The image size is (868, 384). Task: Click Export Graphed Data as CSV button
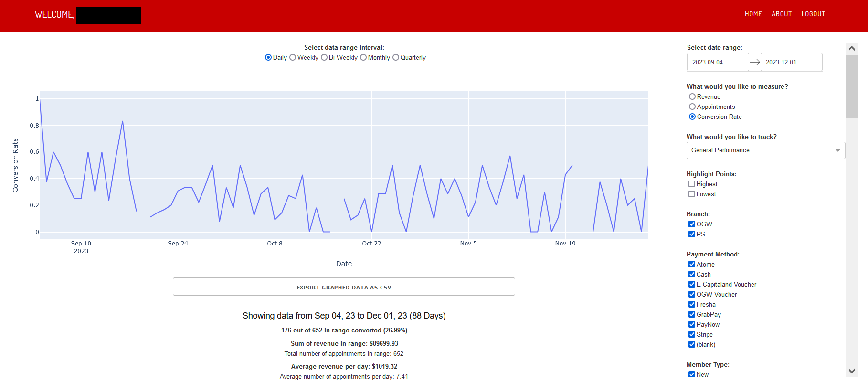coord(344,287)
